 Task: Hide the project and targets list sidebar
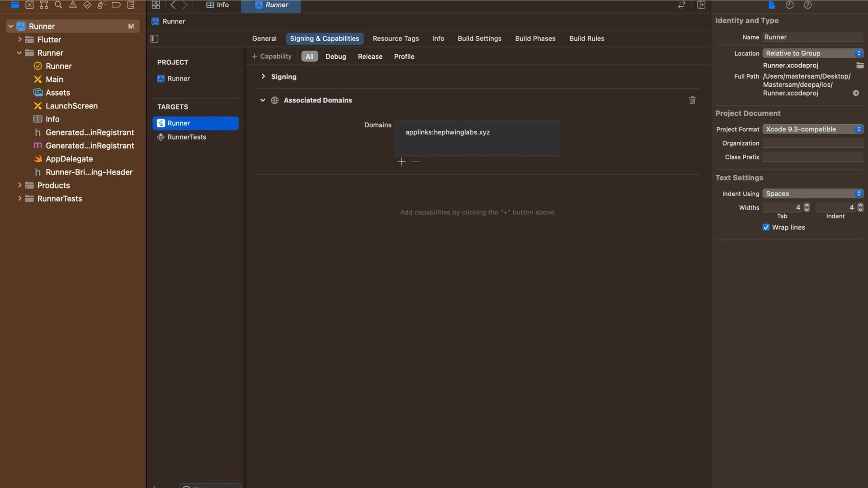coord(154,39)
